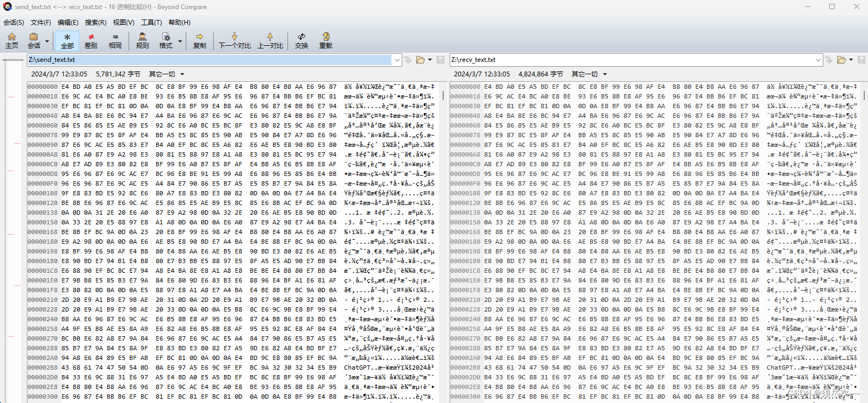The height and width of the screenshot is (403, 868).
Task: Click left pane timestamp 2024/3/7 12:33:05
Action: [x=59, y=74]
